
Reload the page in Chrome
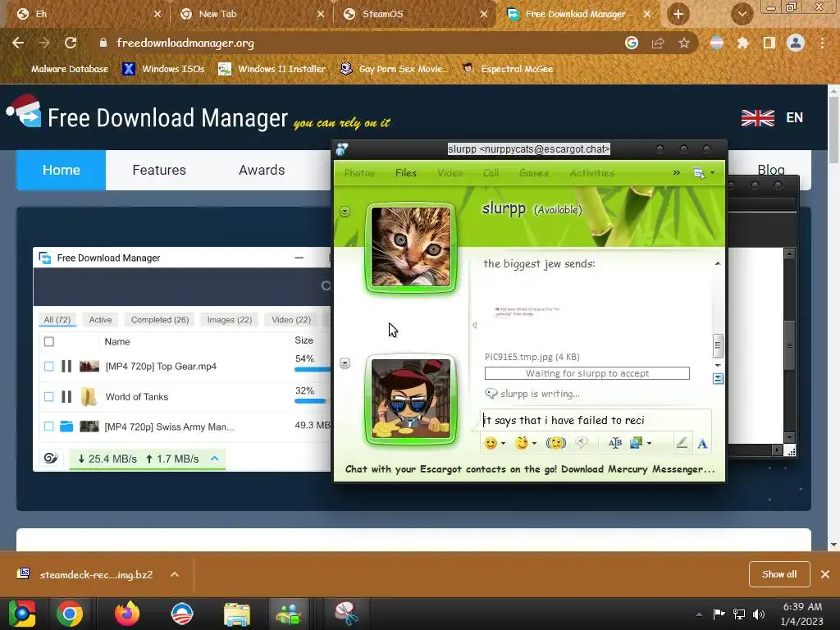(71, 43)
